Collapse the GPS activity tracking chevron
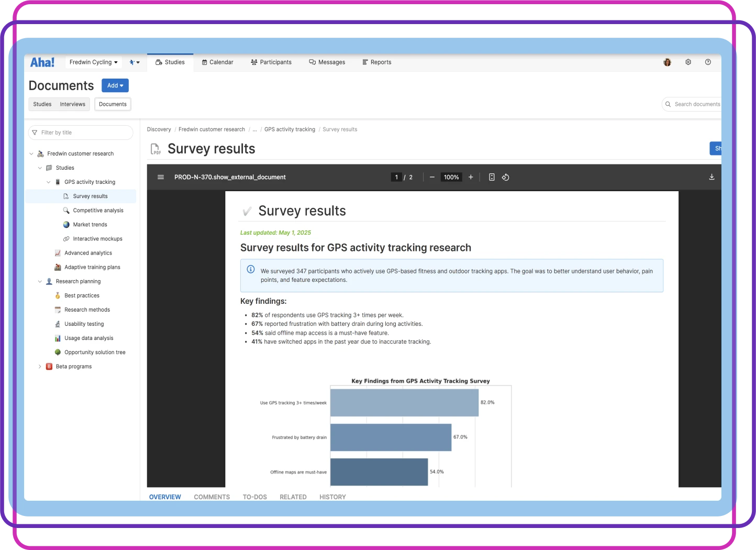This screenshot has height=550, width=756. [49, 182]
